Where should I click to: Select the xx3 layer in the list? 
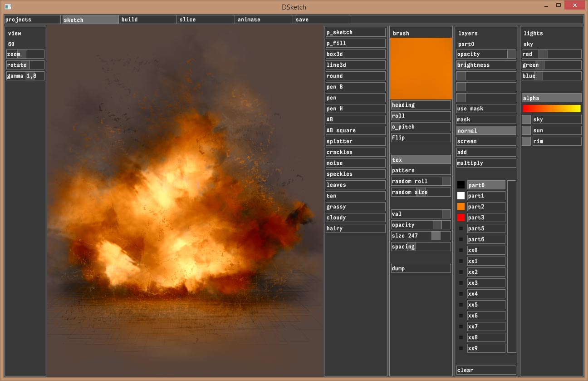(x=486, y=283)
